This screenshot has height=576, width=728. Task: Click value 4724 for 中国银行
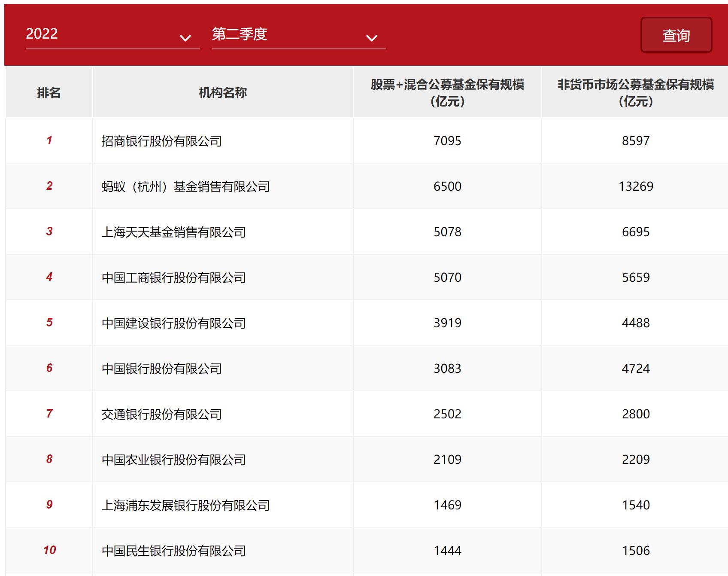pos(636,369)
